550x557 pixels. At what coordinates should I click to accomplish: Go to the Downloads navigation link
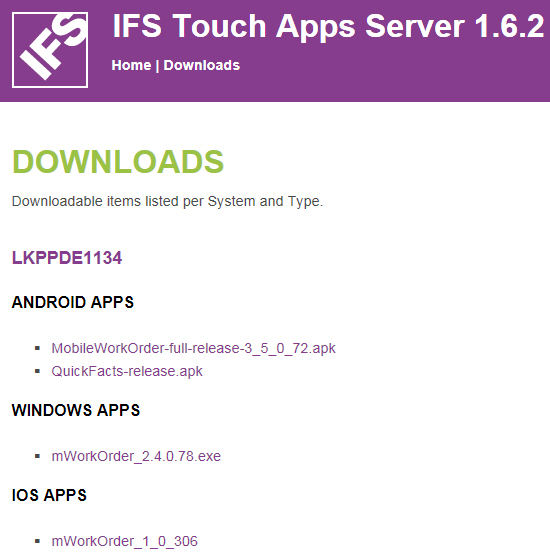click(x=201, y=65)
